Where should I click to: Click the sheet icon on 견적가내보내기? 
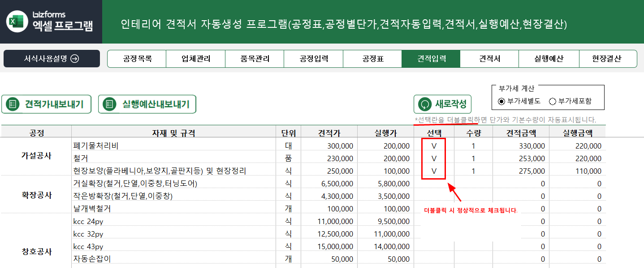(13, 104)
